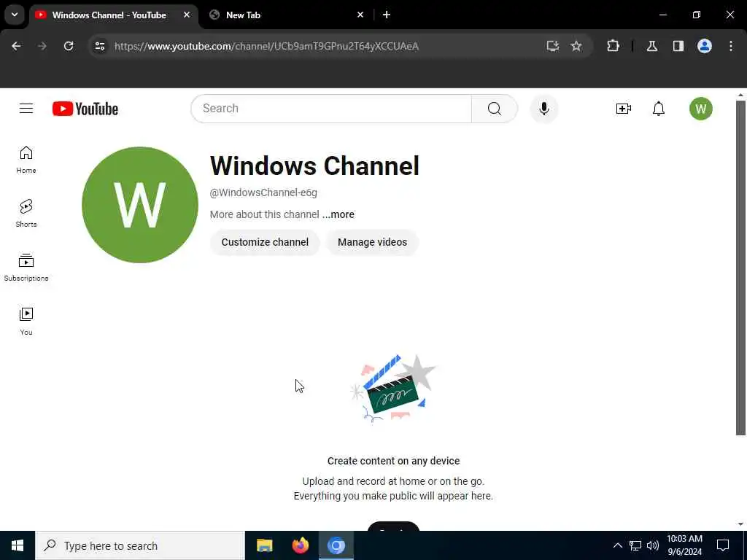Click the large green channel avatar

(139, 205)
